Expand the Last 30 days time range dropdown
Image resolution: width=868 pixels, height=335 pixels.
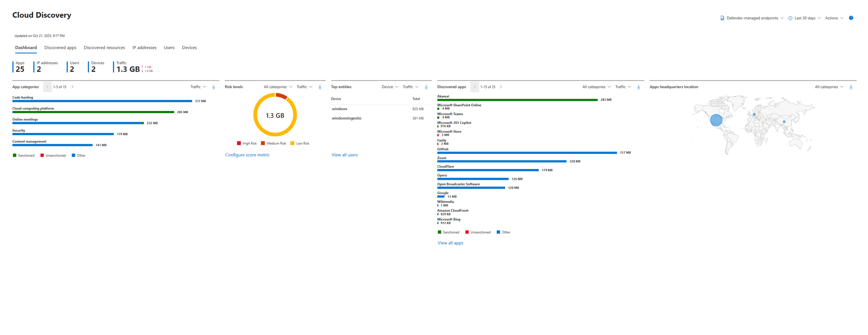[x=805, y=18]
